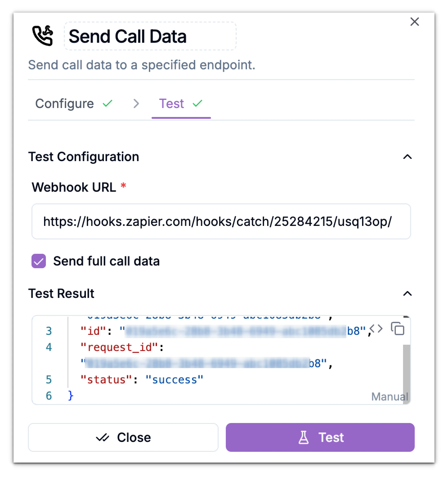Click the green checkmark beside Configure
The height and width of the screenshot is (477, 448).
(107, 104)
